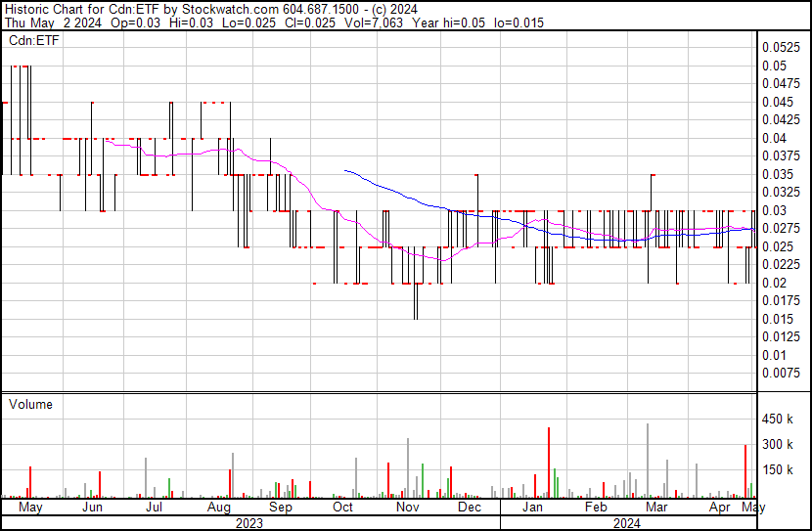Click the 2023 year label
The image size is (812, 531).
pos(249,523)
